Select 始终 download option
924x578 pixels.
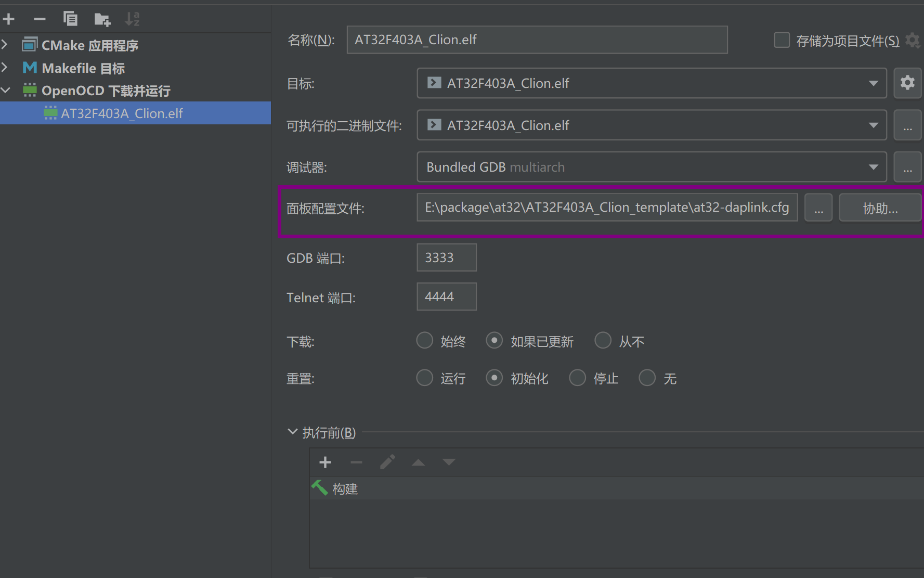tap(424, 341)
